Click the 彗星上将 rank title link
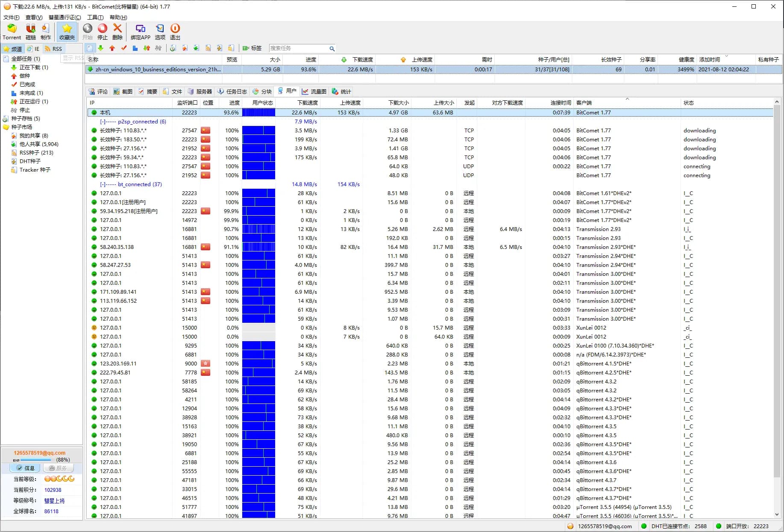784x532 pixels. point(54,501)
